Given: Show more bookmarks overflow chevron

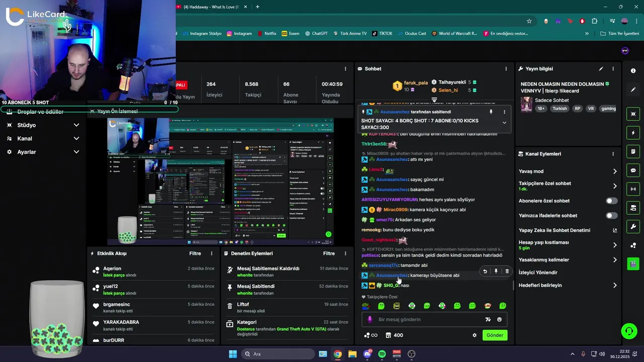Looking at the screenshot, I should click(x=587, y=34).
